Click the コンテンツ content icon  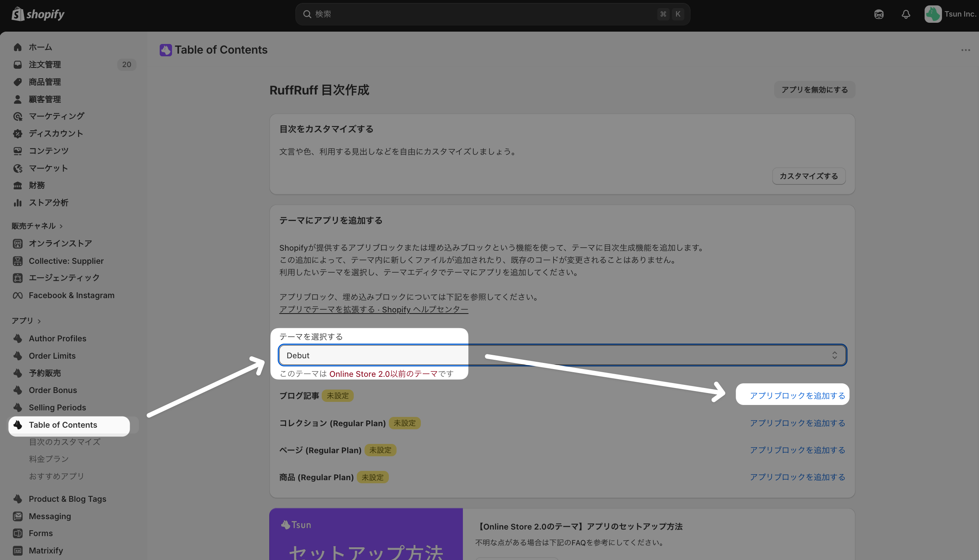pos(18,151)
